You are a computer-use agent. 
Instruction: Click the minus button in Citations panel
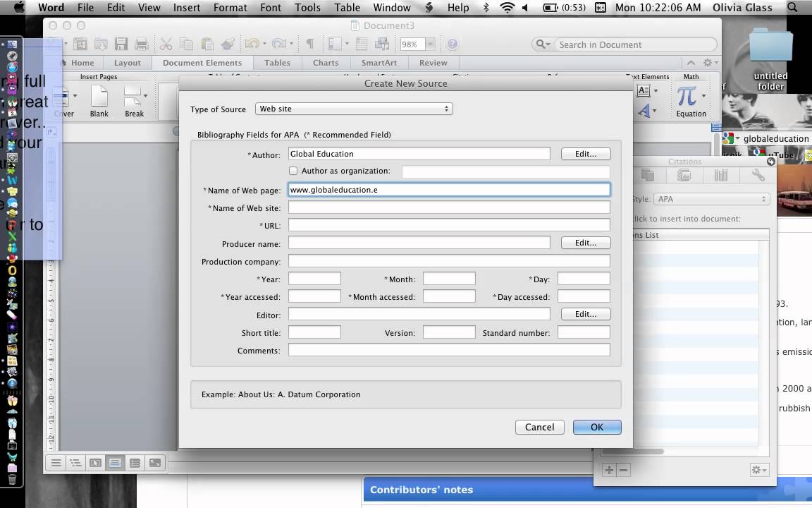(x=624, y=470)
